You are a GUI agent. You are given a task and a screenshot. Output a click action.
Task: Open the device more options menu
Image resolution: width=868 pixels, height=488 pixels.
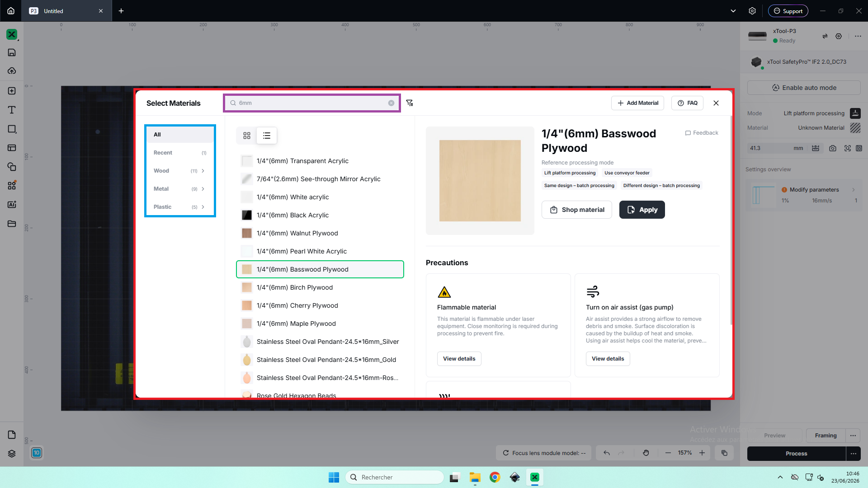pyautogui.click(x=858, y=36)
